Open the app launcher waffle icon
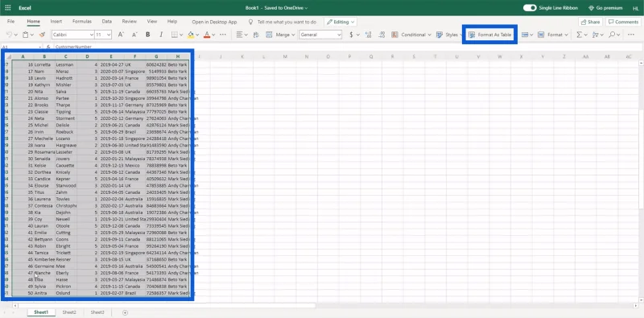Viewport: 644px width, 318px height. point(8,8)
